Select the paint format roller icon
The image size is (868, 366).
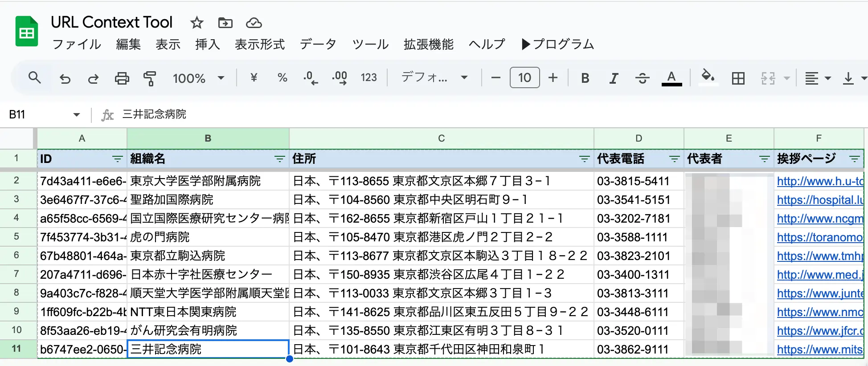click(x=150, y=78)
